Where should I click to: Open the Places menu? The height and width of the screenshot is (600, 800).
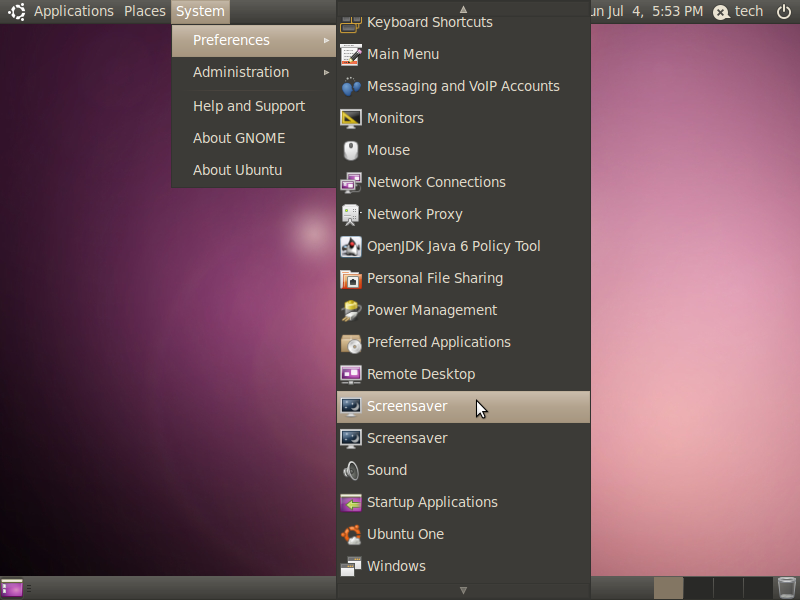(x=145, y=11)
